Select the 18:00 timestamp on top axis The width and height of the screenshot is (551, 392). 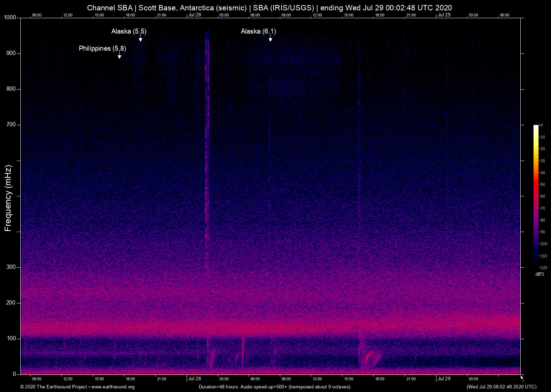point(130,15)
